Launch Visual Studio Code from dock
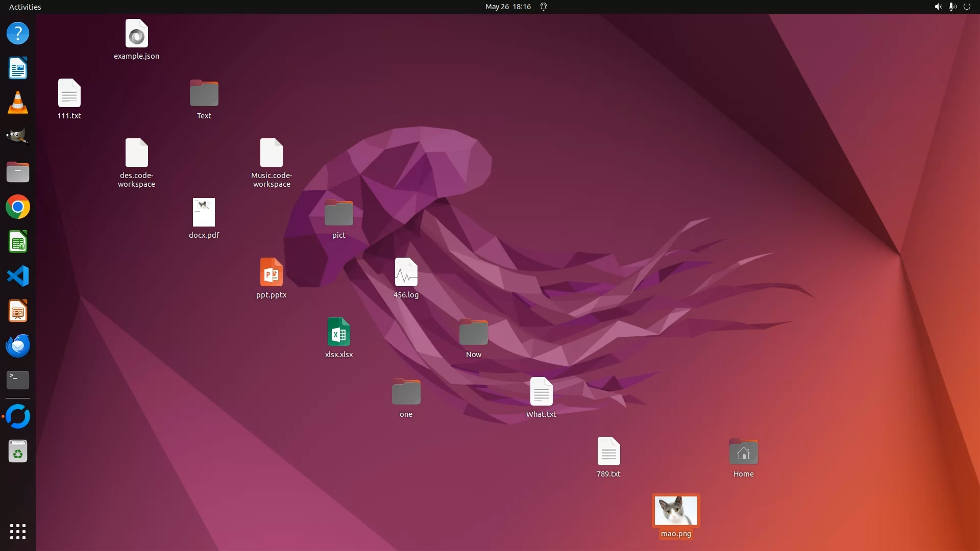The height and width of the screenshot is (551, 980). 18,277
